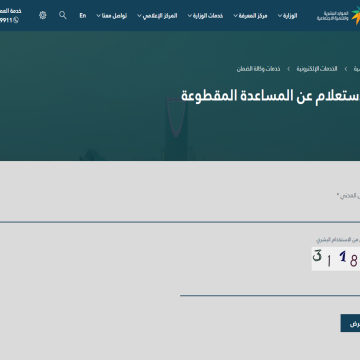Click the ministry logo in header
The image size is (360, 360).
point(338,15)
